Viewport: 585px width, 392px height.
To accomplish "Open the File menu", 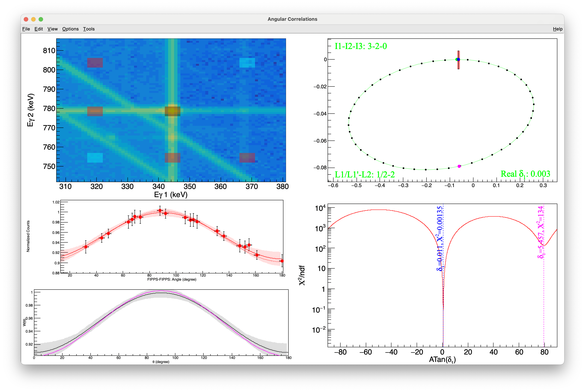I will coord(26,29).
